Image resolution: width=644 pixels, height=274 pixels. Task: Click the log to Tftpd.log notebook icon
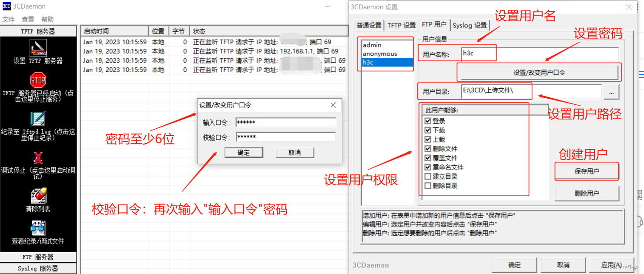38,119
